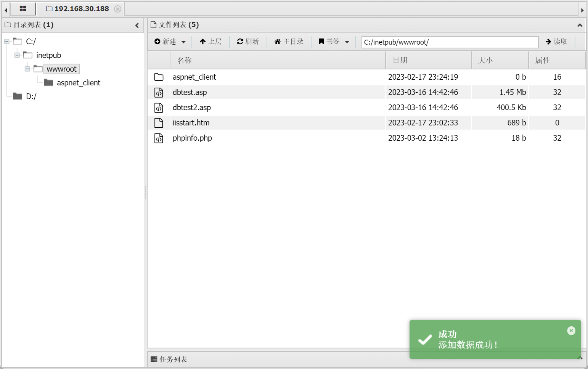This screenshot has width=588, height=369.
Task: Click the path field C:/inetpub/wwwroot/
Action: 450,42
